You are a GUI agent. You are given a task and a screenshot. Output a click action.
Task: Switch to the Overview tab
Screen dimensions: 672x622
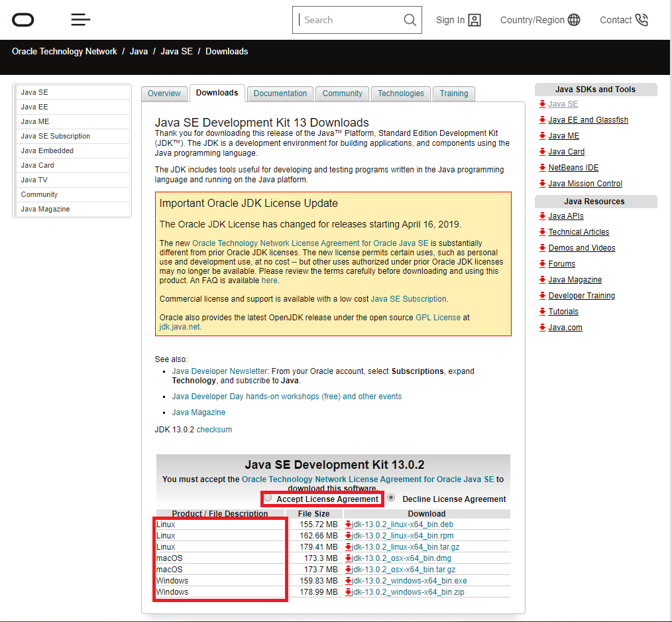[164, 93]
